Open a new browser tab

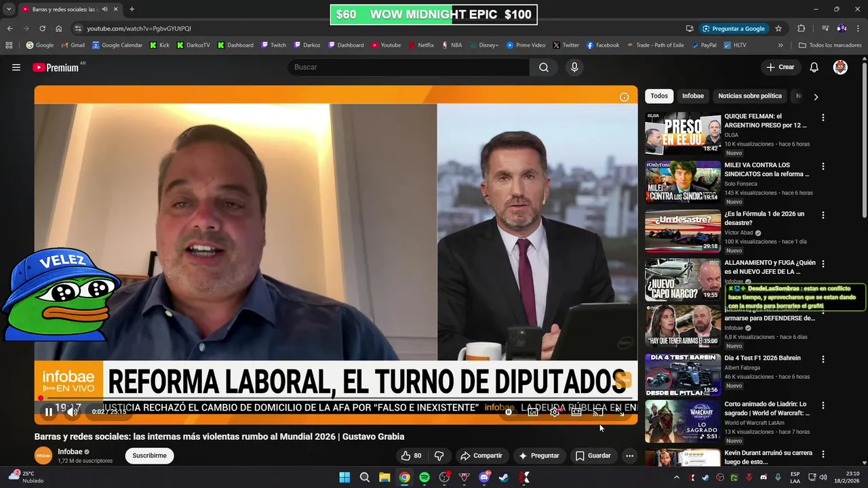click(x=132, y=9)
